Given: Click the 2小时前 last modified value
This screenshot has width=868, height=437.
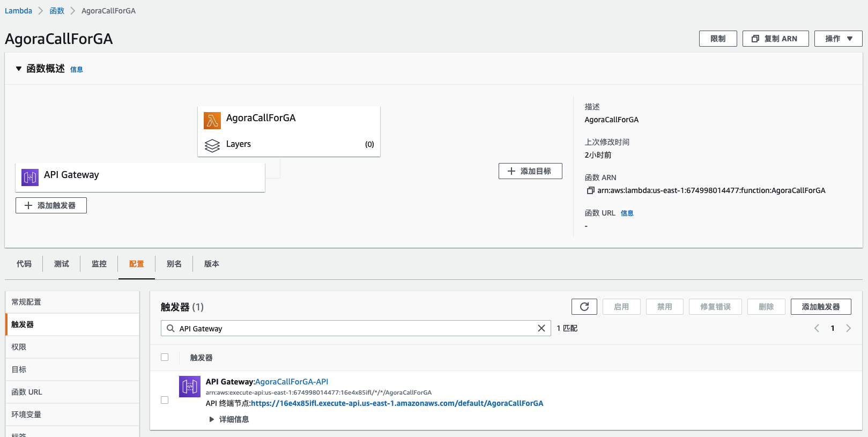Looking at the screenshot, I should [x=598, y=155].
